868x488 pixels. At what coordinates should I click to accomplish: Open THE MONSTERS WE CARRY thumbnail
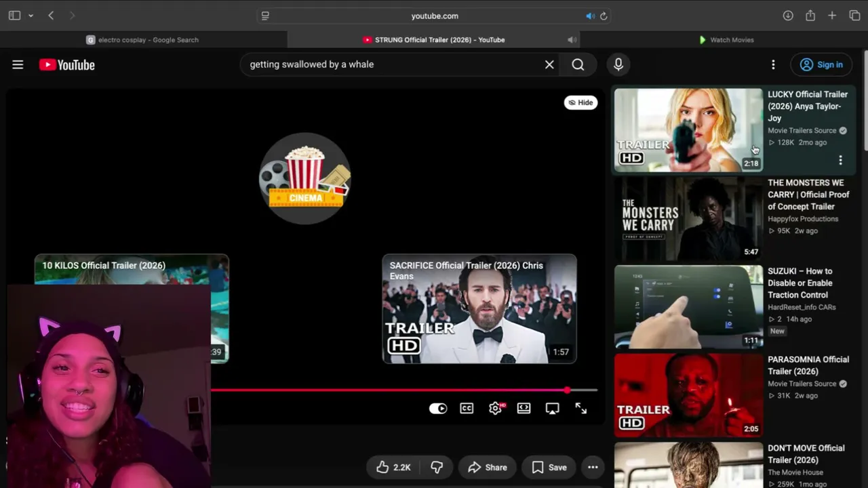(688, 219)
